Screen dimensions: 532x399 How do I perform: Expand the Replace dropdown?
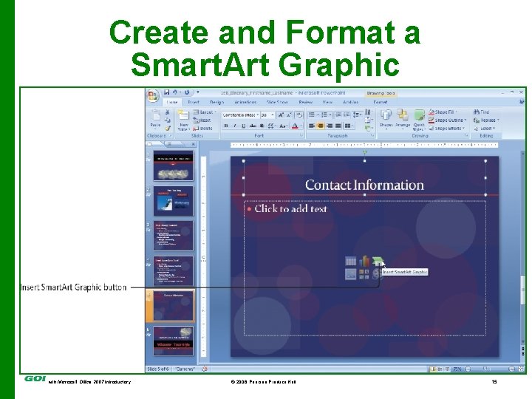click(486, 120)
